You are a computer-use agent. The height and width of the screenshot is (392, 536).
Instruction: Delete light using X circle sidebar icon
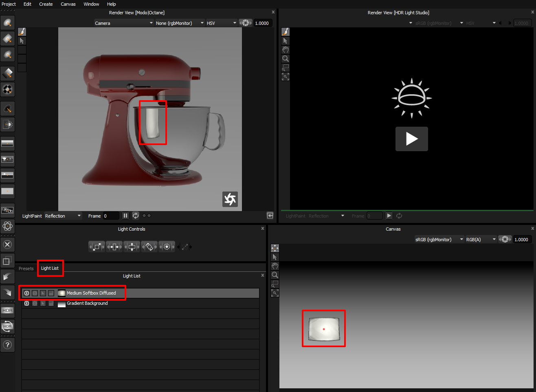coord(7,244)
